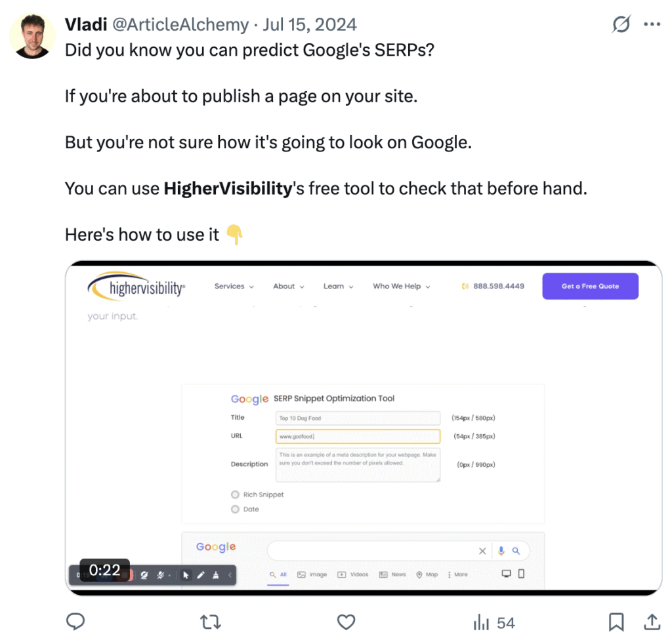The image size is (672, 644).
Task: Click the reply comment icon
Action: coord(76,622)
